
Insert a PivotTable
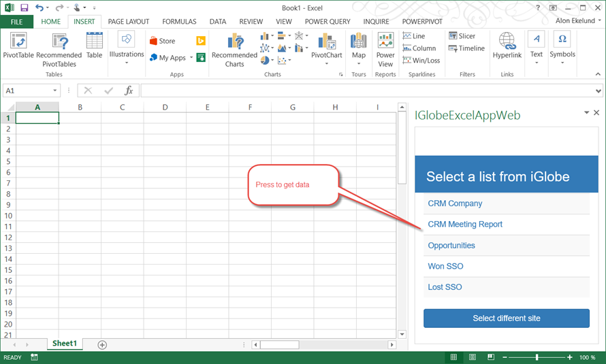(18, 46)
